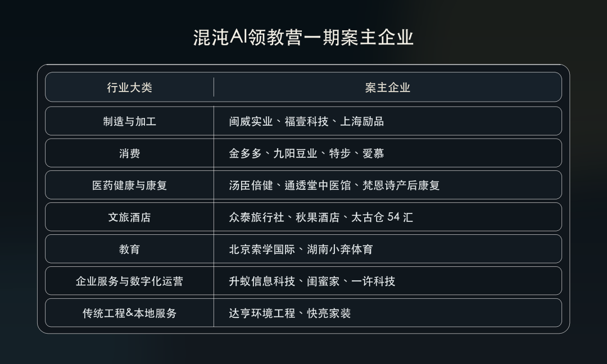Viewport: 607px width, 364px height.
Task: Select the company name 九阳豆业
Action: click(x=296, y=153)
